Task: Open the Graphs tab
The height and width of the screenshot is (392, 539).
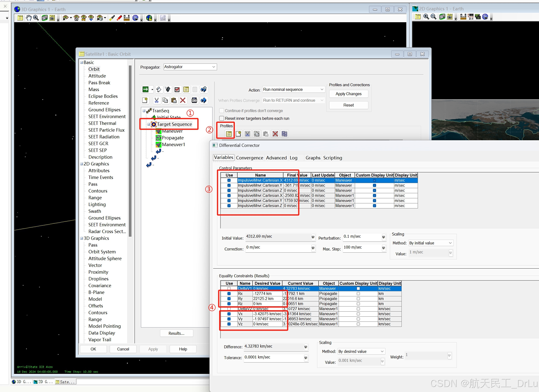Action: pos(313,158)
